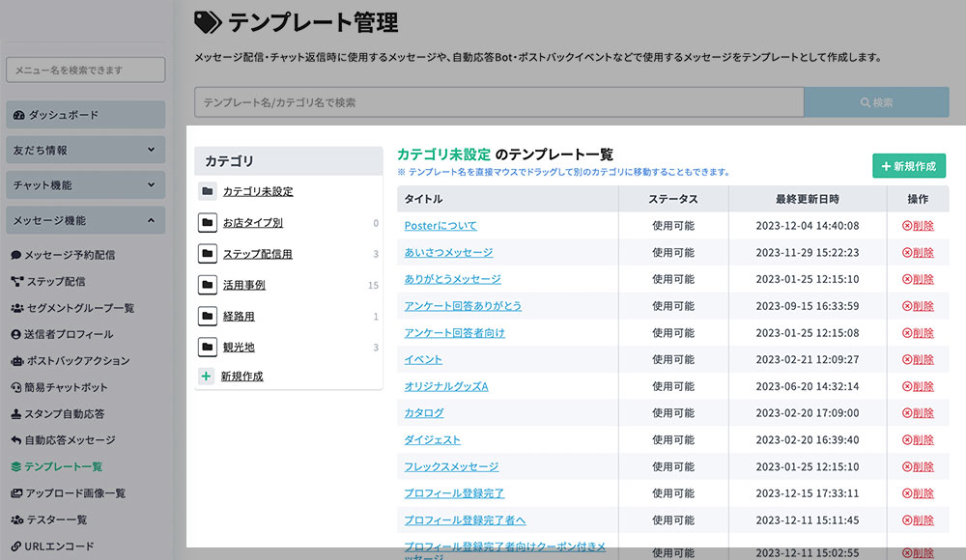This screenshot has height=560, width=966.
Task: Open the ありがとうメッセージ template link
Action: (452, 279)
